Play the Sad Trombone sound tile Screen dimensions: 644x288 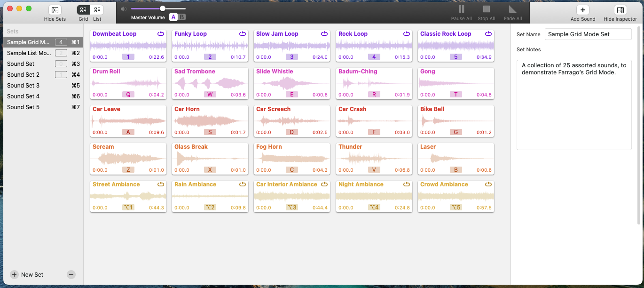[210, 84]
